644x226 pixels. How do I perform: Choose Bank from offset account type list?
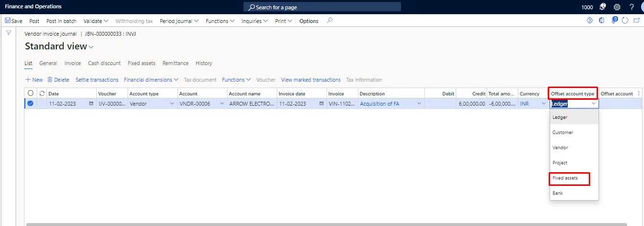point(574,193)
